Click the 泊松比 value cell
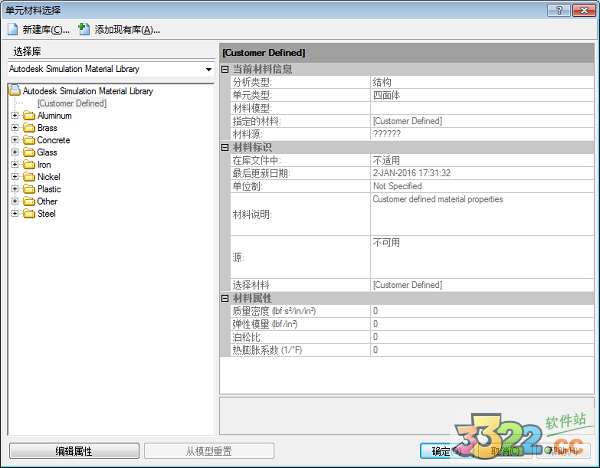Image resolution: width=600 pixels, height=468 pixels. click(x=482, y=337)
